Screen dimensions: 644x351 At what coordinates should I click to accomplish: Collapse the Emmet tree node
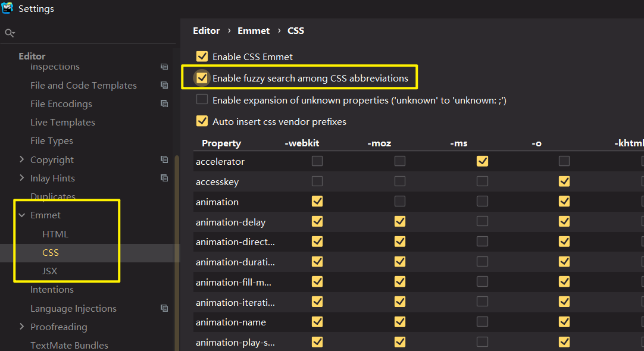tap(22, 215)
